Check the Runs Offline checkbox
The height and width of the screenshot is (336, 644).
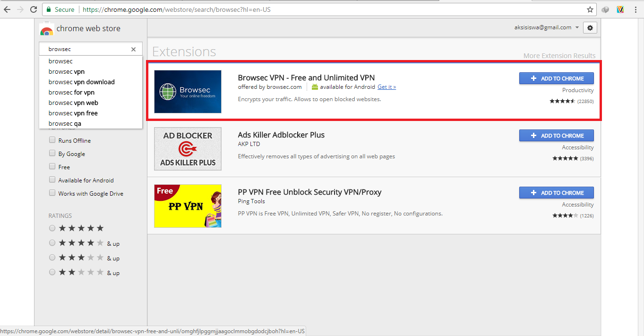point(52,140)
